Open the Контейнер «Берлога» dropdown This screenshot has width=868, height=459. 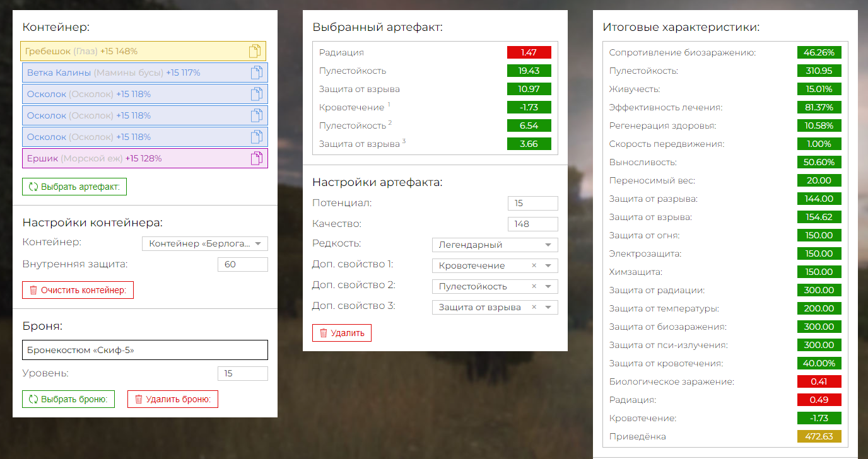click(205, 244)
